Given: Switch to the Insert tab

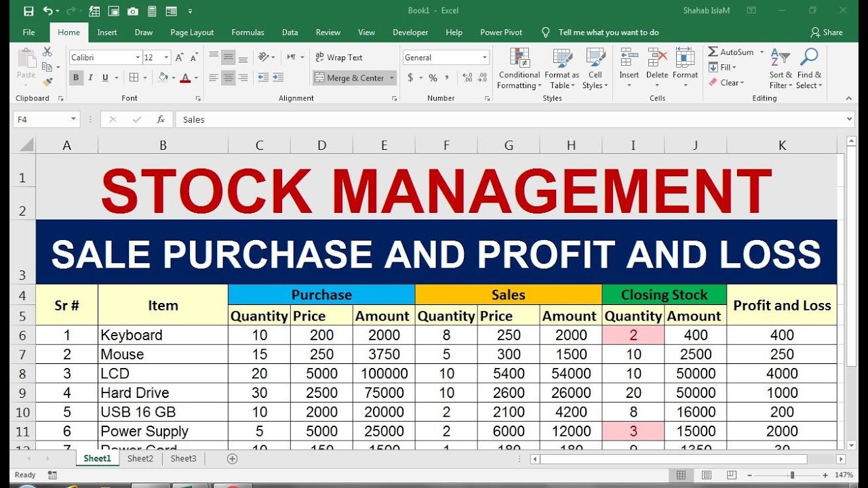Looking at the screenshot, I should tap(107, 32).
